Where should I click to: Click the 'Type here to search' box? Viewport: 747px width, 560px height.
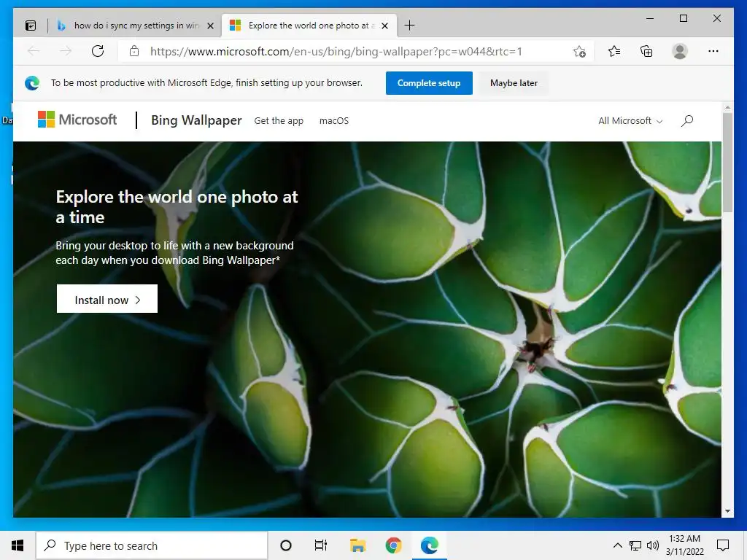152,545
